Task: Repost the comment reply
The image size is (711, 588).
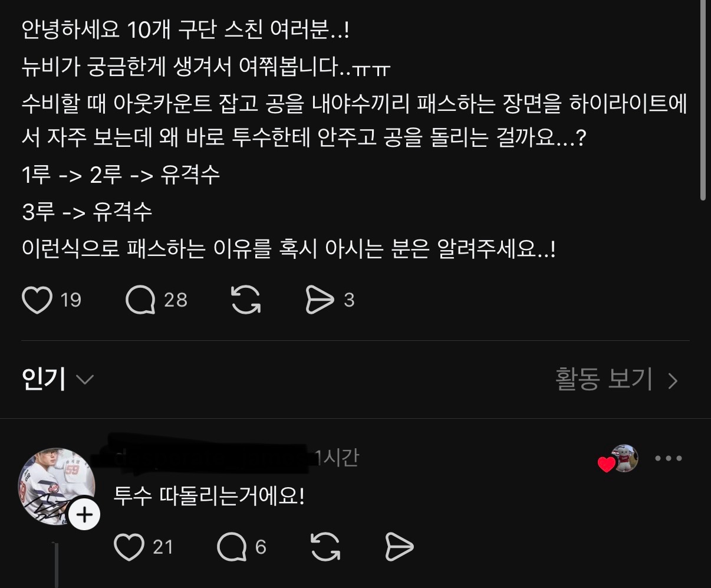Action: [x=325, y=547]
